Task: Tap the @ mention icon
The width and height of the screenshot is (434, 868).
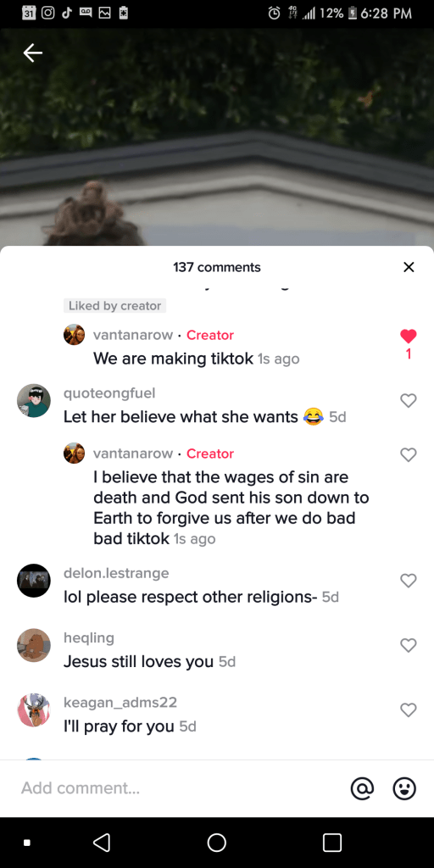Action: (363, 788)
